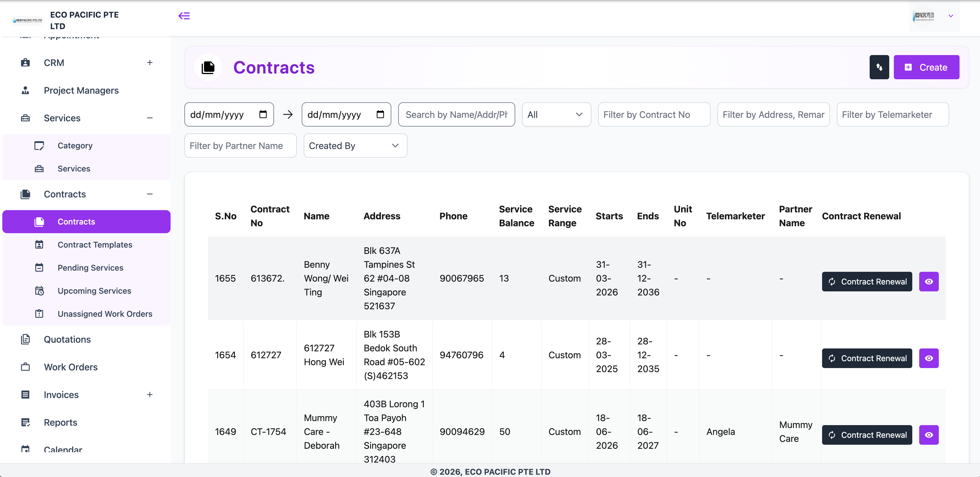Image resolution: width=980 pixels, height=477 pixels.
Task: Renew contract for Benny Wong/ Wei Ting
Action: tap(867, 281)
